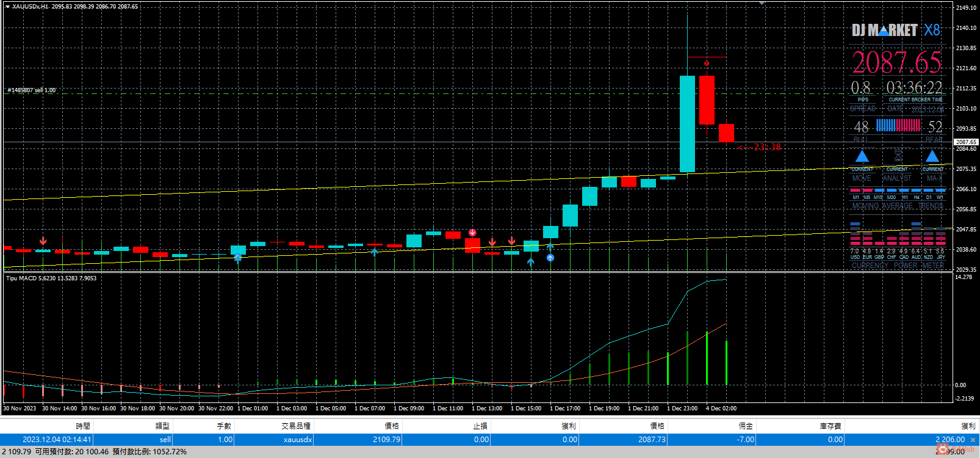Click the 52 bear percentage value
This screenshot has height=458, width=980.
pyautogui.click(x=935, y=127)
